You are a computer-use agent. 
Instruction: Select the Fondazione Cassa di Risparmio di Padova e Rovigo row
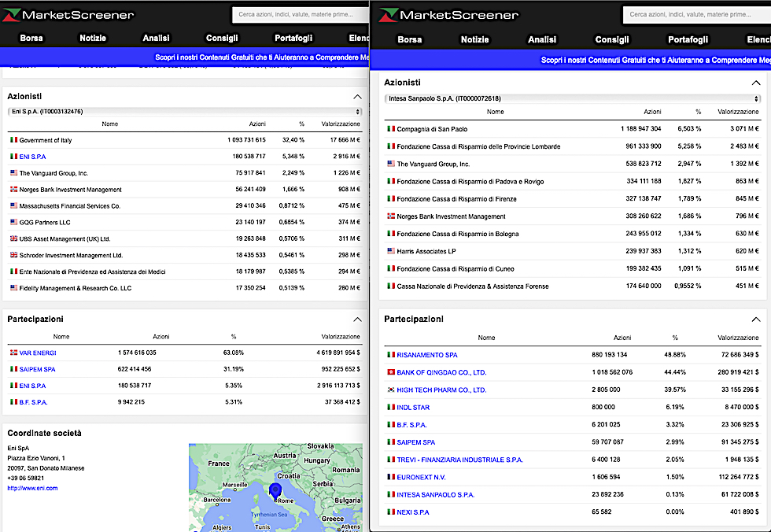point(573,182)
